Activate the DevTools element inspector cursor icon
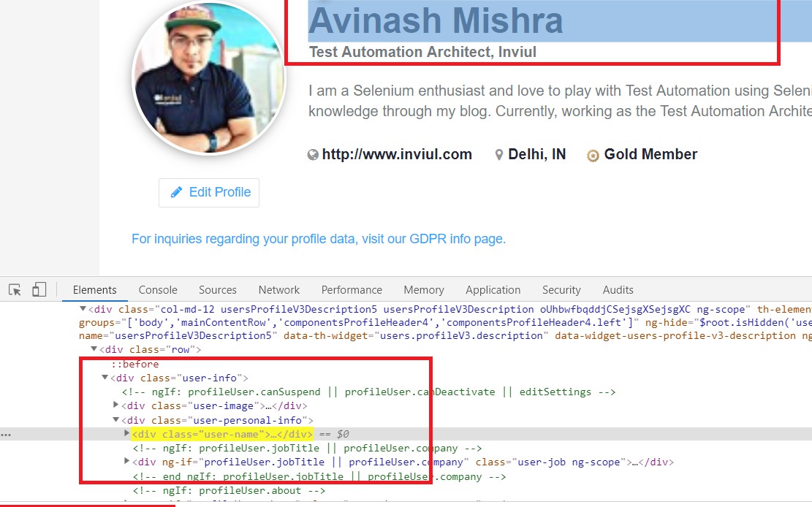 tap(15, 289)
